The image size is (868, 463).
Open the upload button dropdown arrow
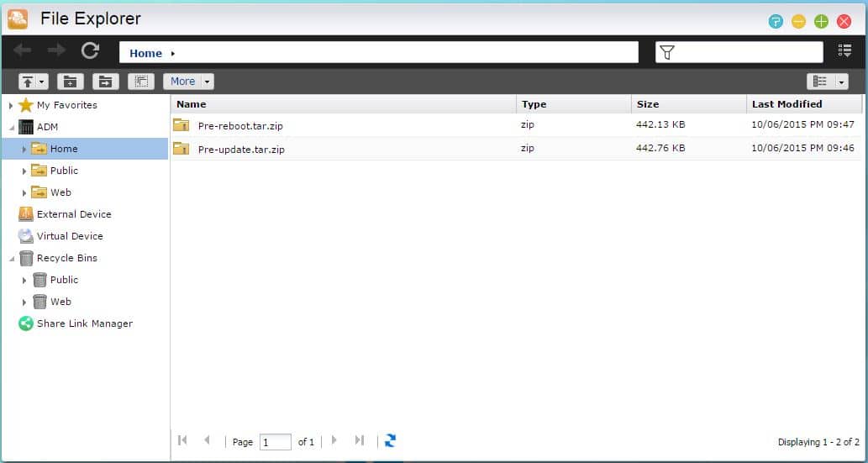[42, 82]
